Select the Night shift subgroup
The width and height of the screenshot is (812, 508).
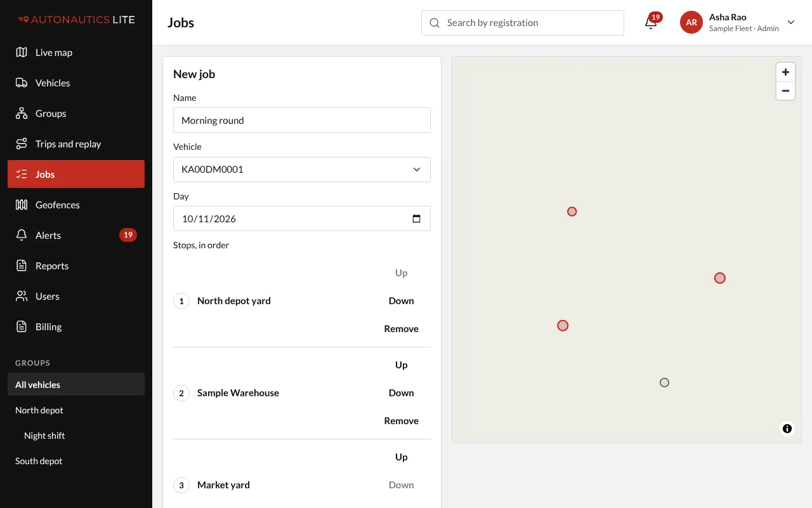point(76,436)
